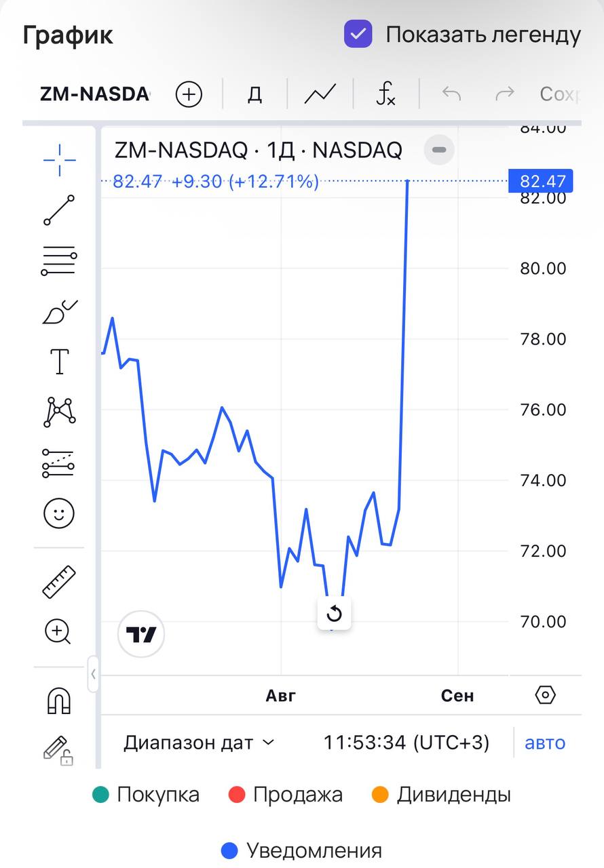Open the emoji icons tool
Viewport: 604px width, 868px height.
coord(59,513)
